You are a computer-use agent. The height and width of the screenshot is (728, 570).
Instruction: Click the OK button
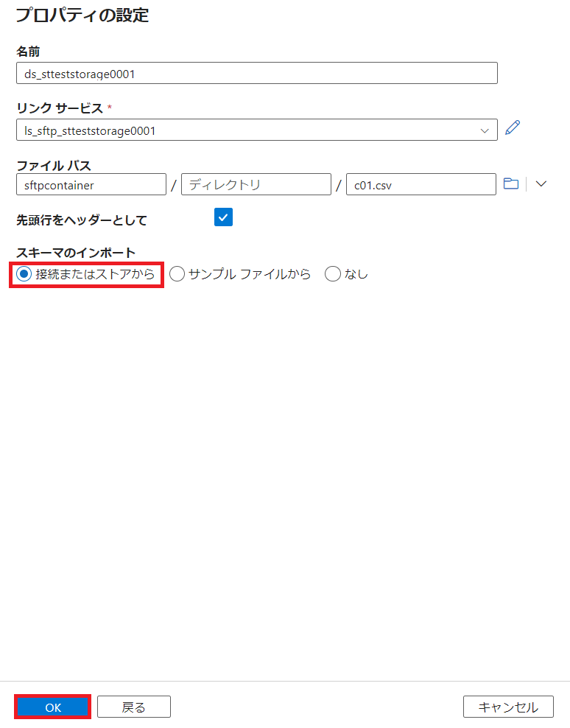click(x=53, y=707)
